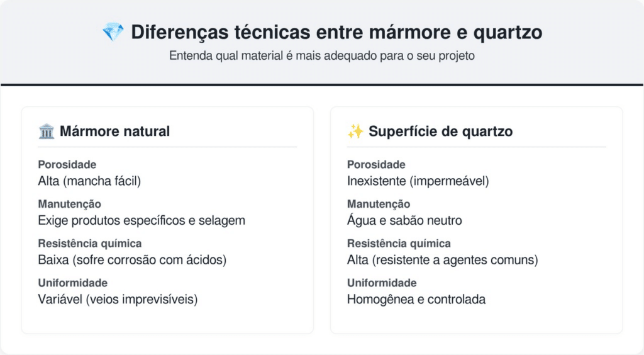644x355 pixels.
Task: Click the Manutenção label in the quartz card
Action: [379, 204]
